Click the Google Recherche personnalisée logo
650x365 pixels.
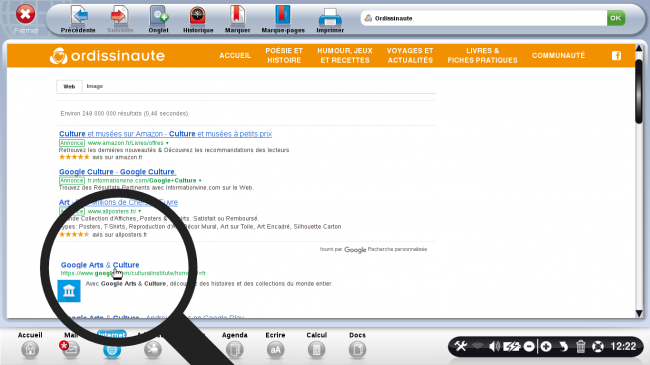373,249
